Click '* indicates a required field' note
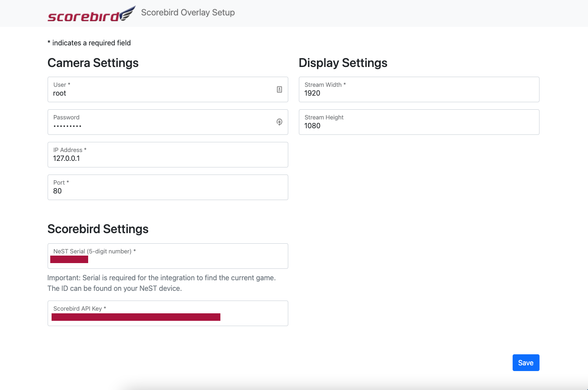 [x=89, y=43]
